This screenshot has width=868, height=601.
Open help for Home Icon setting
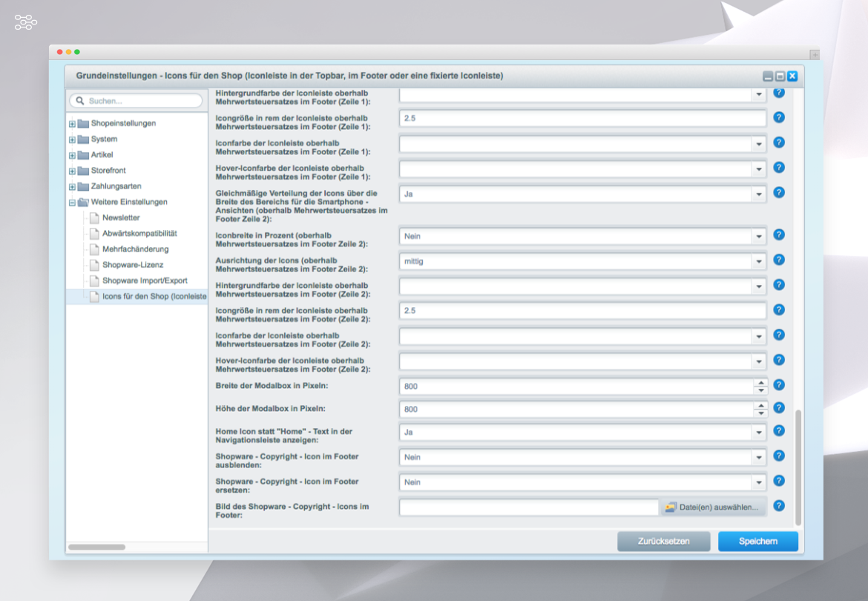779,430
